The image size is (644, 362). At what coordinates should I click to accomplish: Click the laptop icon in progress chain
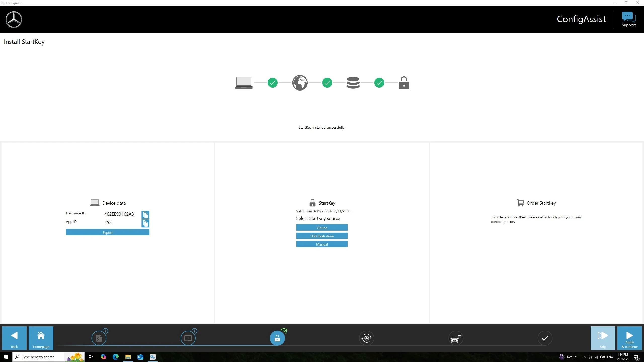coord(244,83)
